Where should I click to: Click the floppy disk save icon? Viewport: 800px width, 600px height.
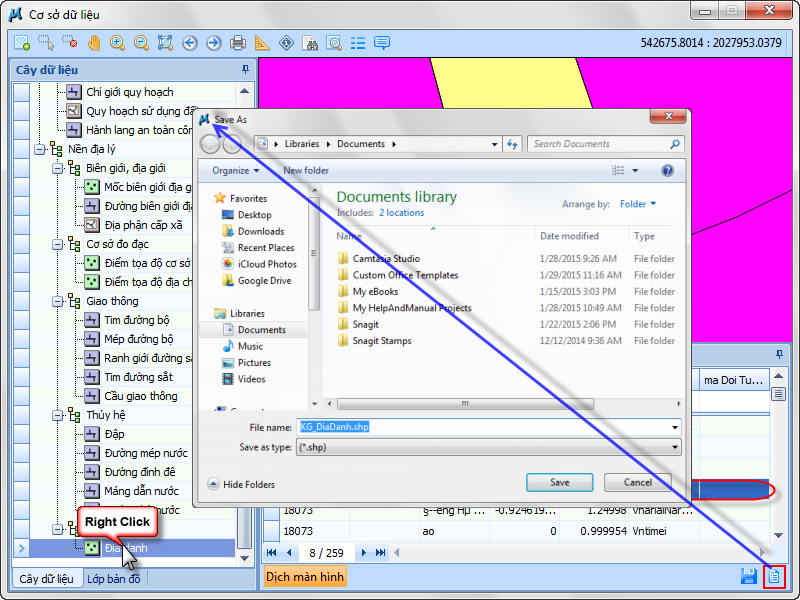748,577
